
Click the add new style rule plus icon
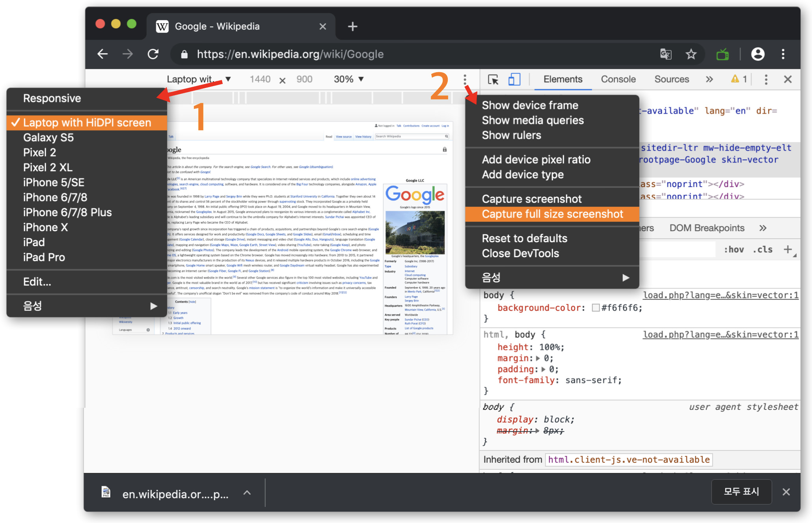tap(788, 249)
